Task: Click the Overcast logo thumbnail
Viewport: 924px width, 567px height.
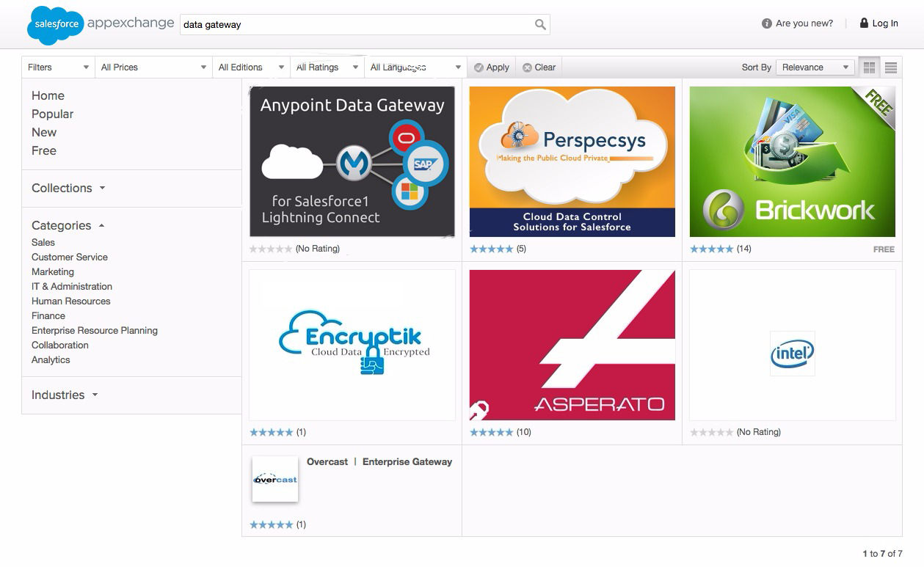Action: tap(275, 479)
